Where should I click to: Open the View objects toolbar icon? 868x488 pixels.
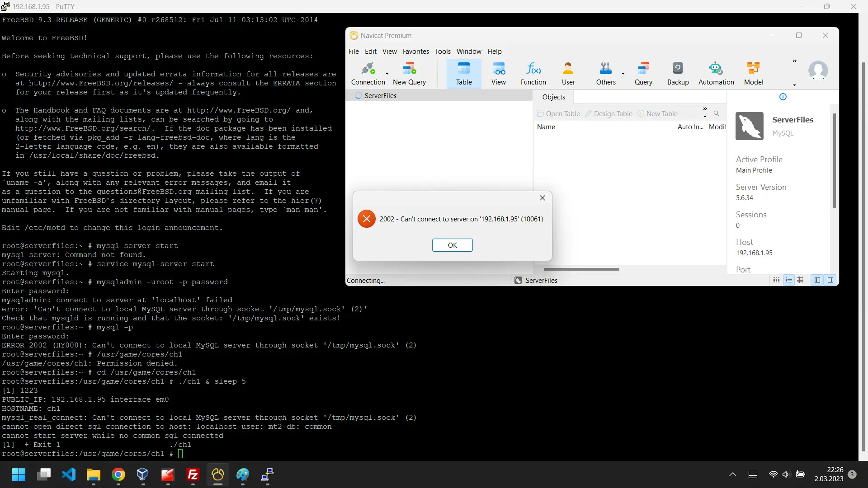(x=499, y=74)
